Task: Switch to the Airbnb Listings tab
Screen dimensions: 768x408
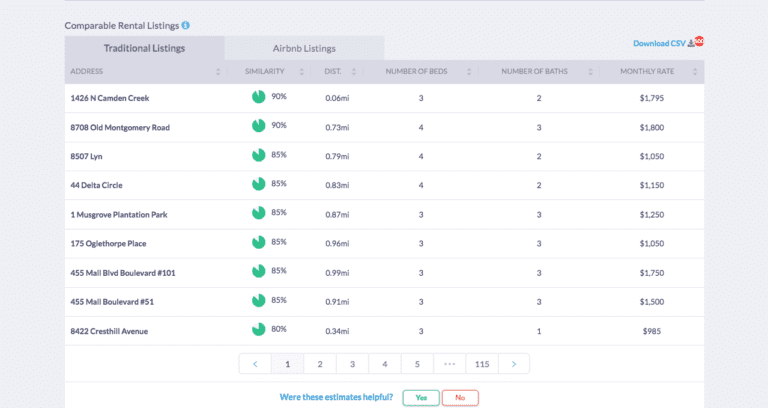Action: (x=304, y=48)
